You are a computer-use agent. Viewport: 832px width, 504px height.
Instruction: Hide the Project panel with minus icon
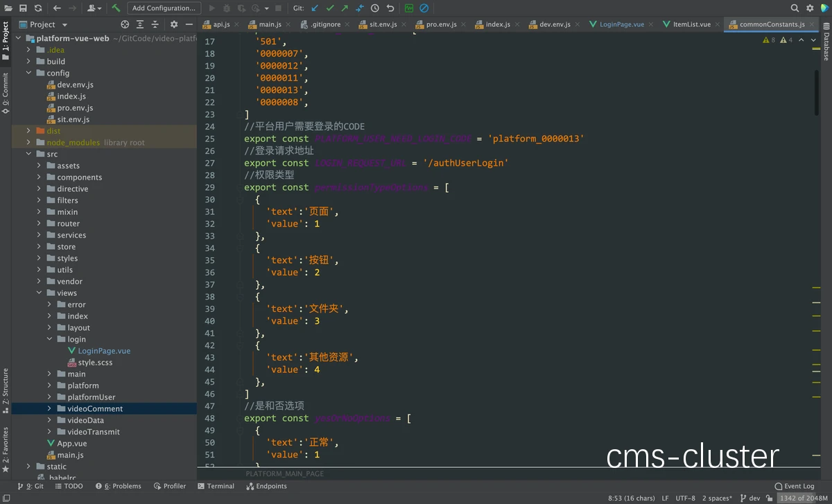pyautogui.click(x=189, y=24)
